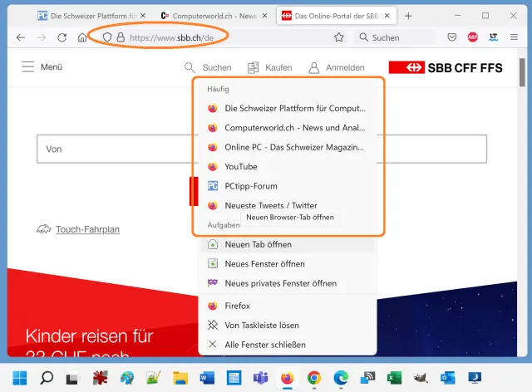532x392 pixels.
Task: Open the Touch-Fahrplan link
Action: (x=87, y=229)
